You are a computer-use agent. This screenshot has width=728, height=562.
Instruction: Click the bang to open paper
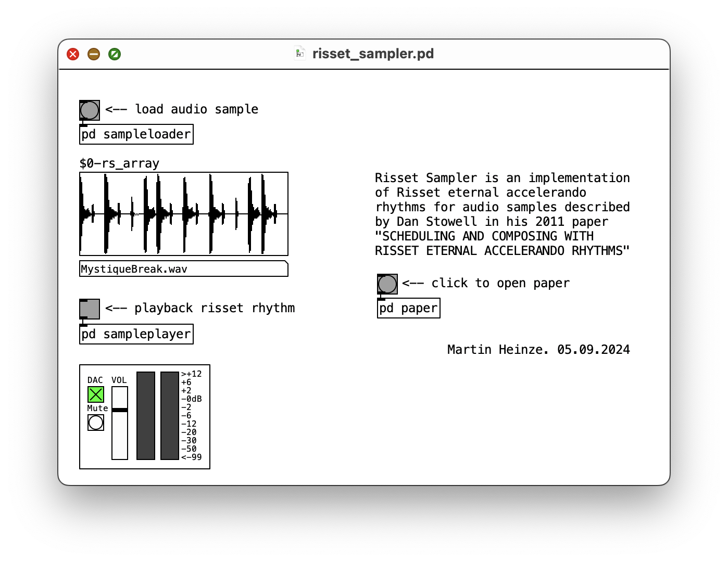coord(387,284)
